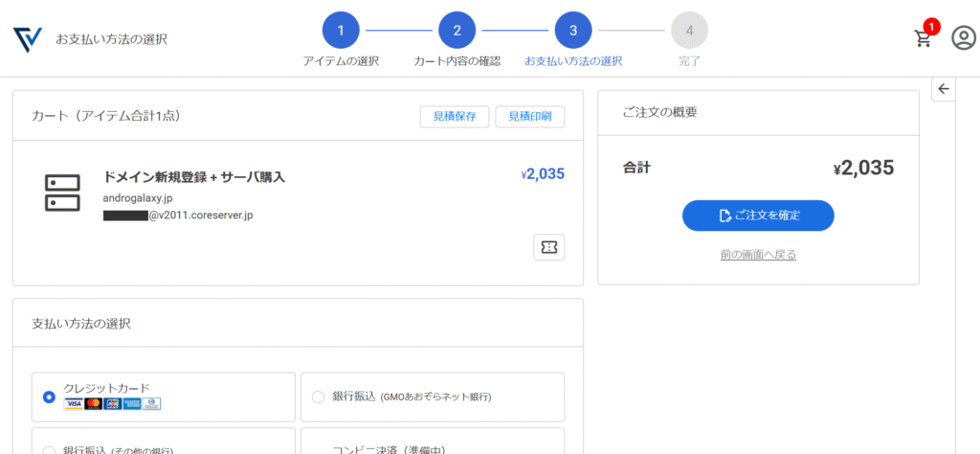Click the カート（アイテム合計1点） heading
The height and width of the screenshot is (454, 980).
(106, 116)
